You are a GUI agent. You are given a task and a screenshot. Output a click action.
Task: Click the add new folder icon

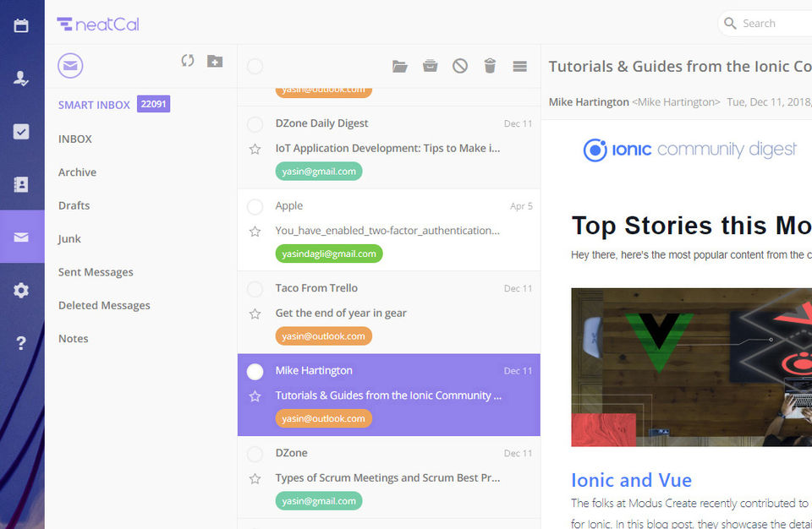click(x=215, y=61)
